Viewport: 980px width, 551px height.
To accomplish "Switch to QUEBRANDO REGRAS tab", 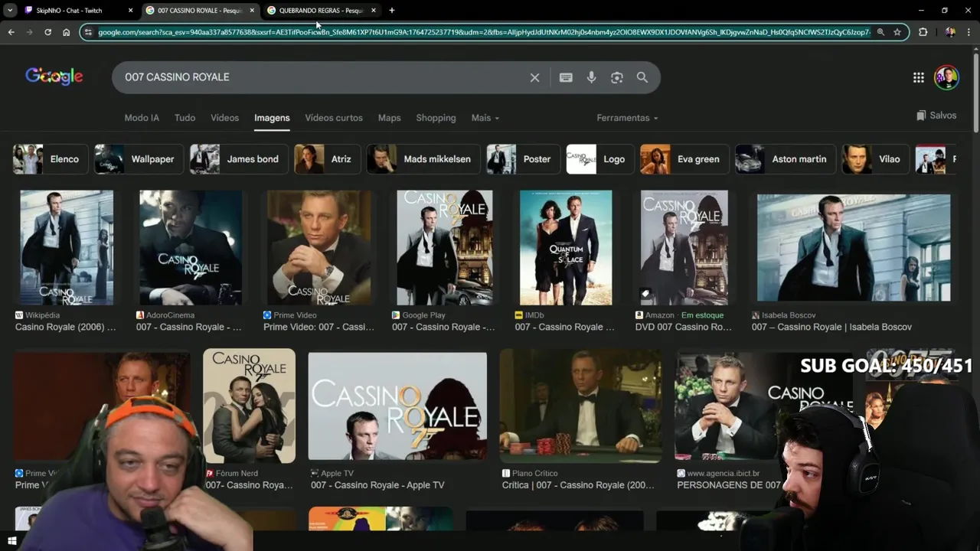I will tap(322, 11).
